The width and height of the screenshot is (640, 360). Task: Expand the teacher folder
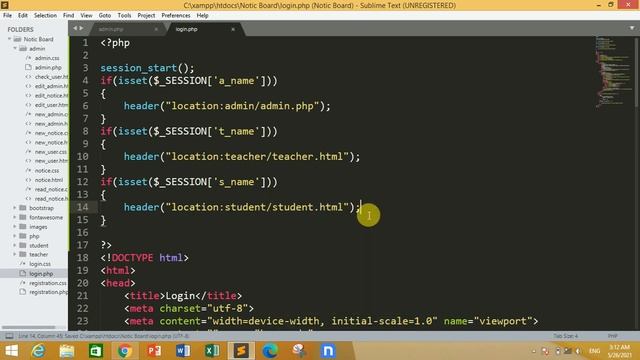click(15, 255)
